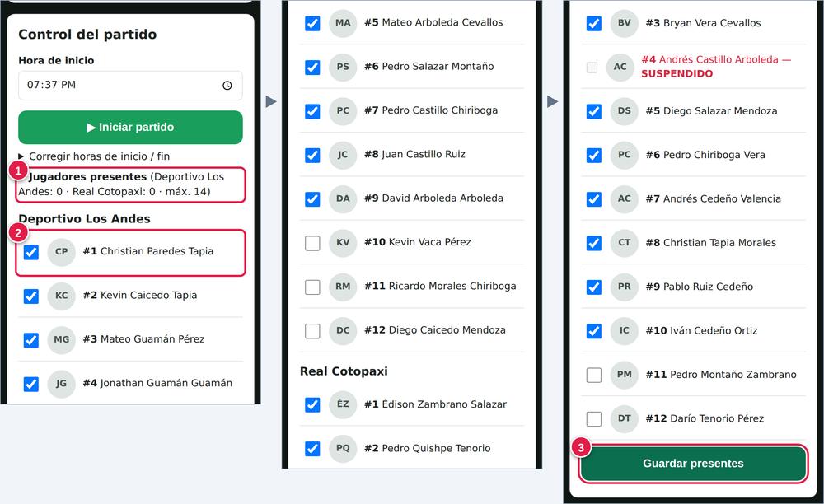Click the disabled checkbox for suspended Andrés Castillo

click(x=592, y=68)
